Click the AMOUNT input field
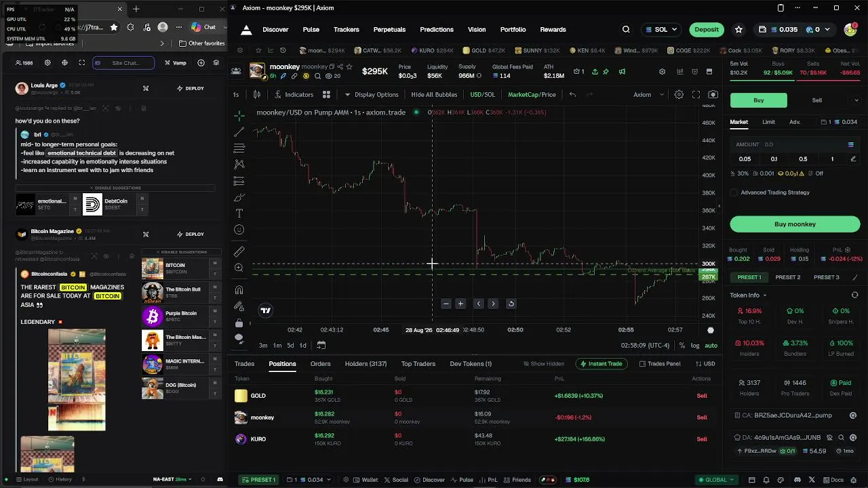This screenshot has height=488, width=868. coord(795,144)
